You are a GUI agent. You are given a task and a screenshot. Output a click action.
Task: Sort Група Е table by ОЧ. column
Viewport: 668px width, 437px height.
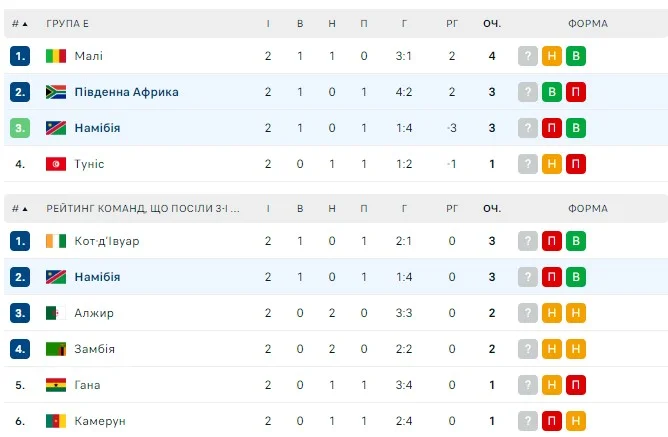[x=492, y=22]
